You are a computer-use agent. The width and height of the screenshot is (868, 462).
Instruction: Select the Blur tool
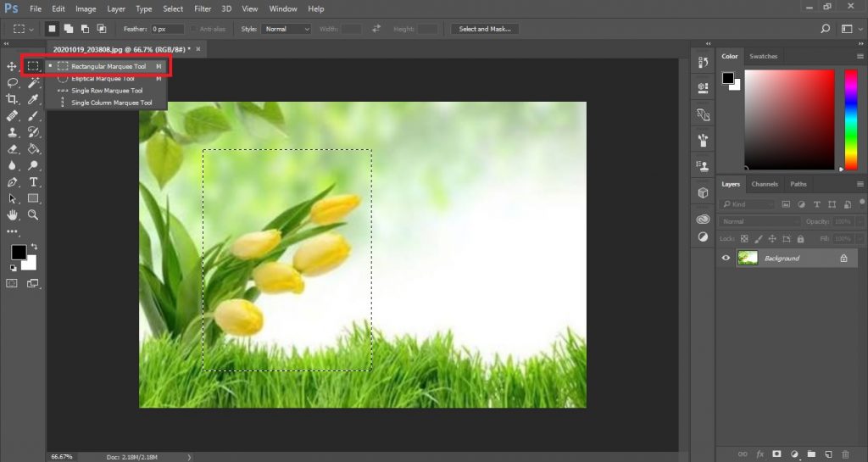[x=12, y=165]
